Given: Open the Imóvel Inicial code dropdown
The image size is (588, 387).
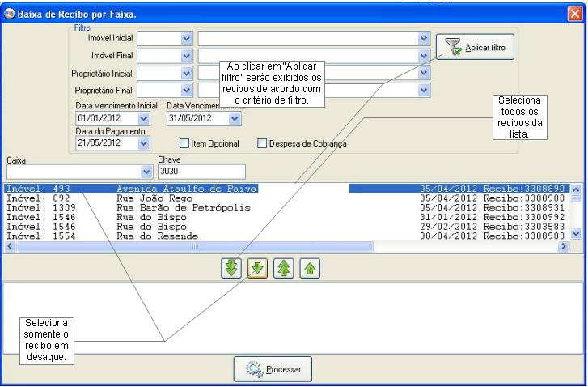Looking at the screenshot, I should [x=186, y=38].
